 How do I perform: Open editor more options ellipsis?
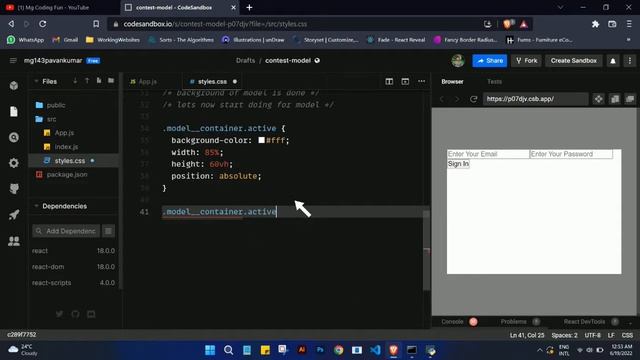(x=421, y=82)
